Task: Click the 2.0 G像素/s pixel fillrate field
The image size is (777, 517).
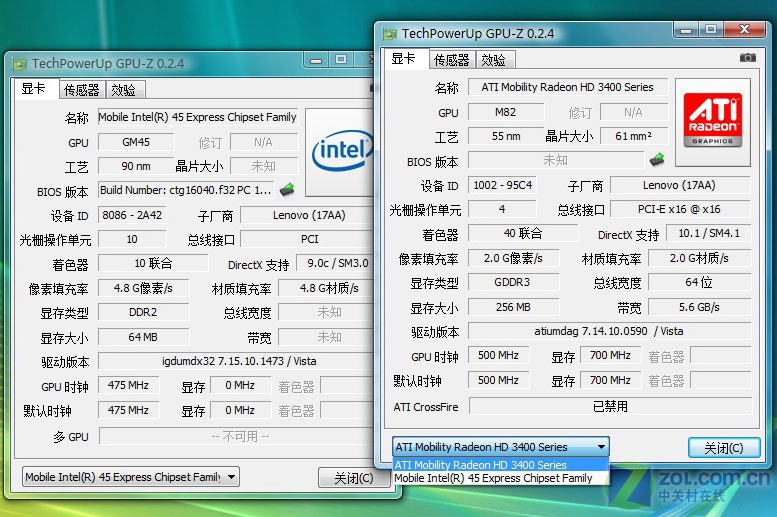Action: (x=513, y=258)
